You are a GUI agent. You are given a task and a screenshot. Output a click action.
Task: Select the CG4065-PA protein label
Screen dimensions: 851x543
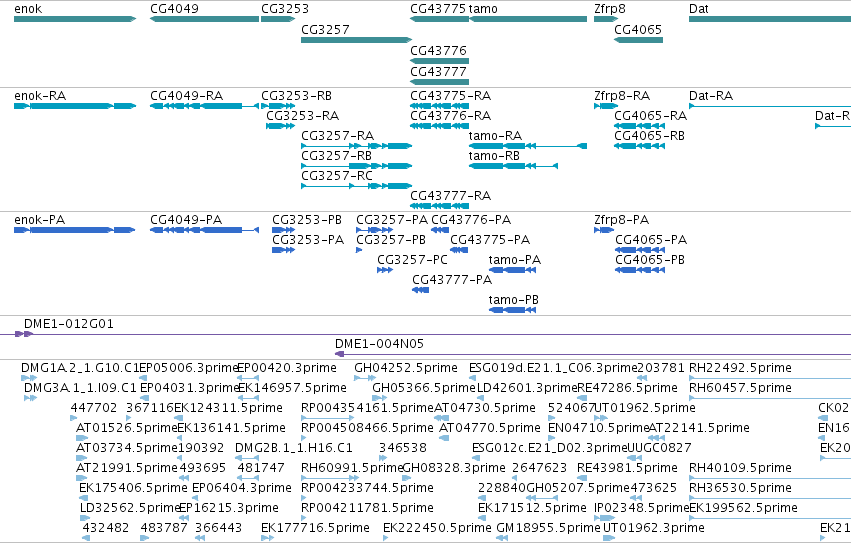point(651,240)
